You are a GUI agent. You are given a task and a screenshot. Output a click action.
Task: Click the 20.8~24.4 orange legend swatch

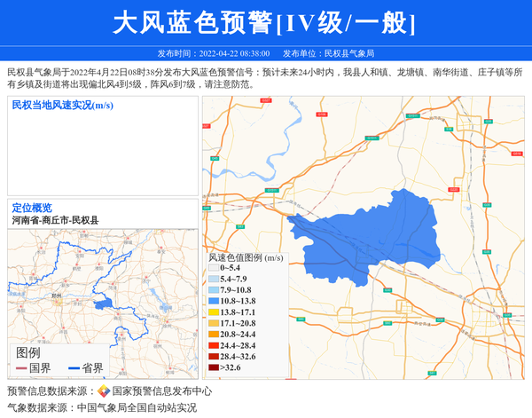tap(213, 335)
